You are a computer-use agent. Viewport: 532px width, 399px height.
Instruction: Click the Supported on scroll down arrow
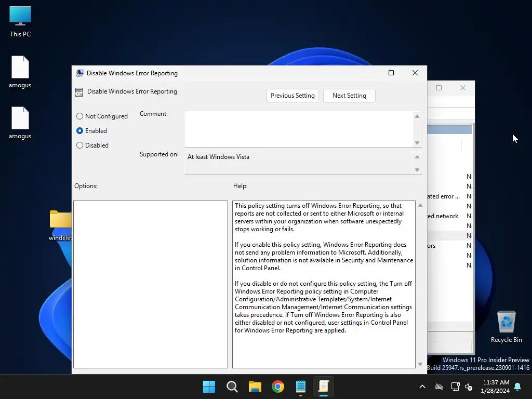(417, 170)
